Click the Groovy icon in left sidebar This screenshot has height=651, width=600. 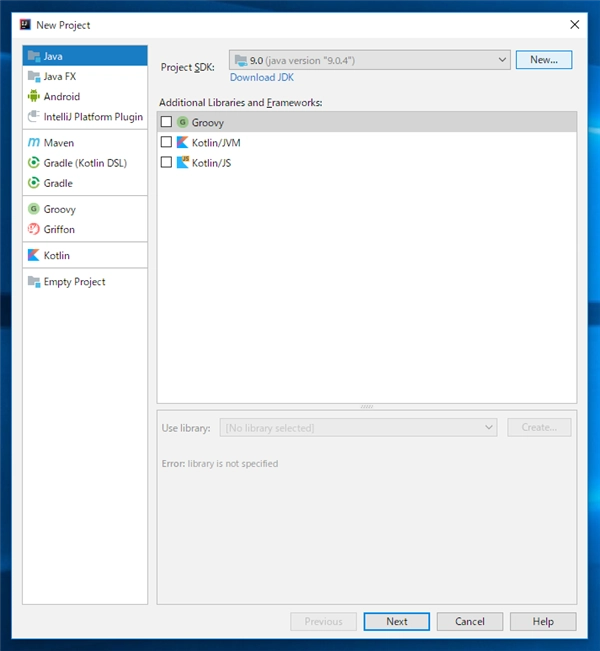point(34,209)
